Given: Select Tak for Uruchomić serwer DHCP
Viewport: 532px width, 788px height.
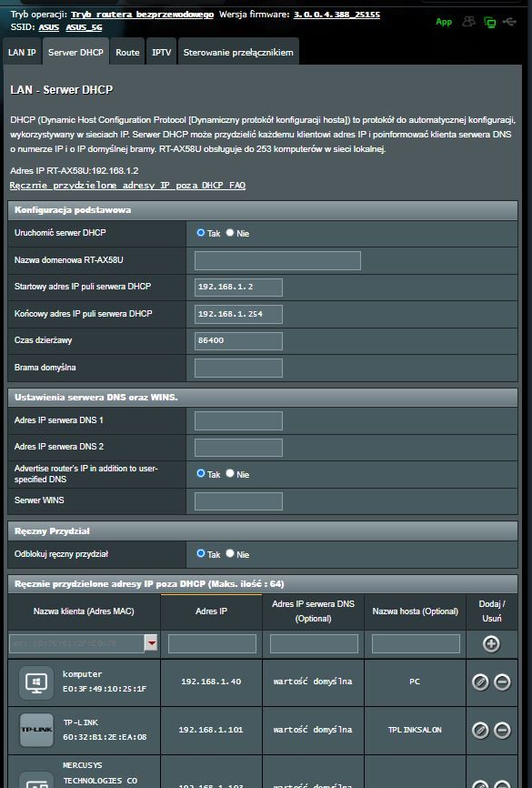Looking at the screenshot, I should (x=201, y=233).
